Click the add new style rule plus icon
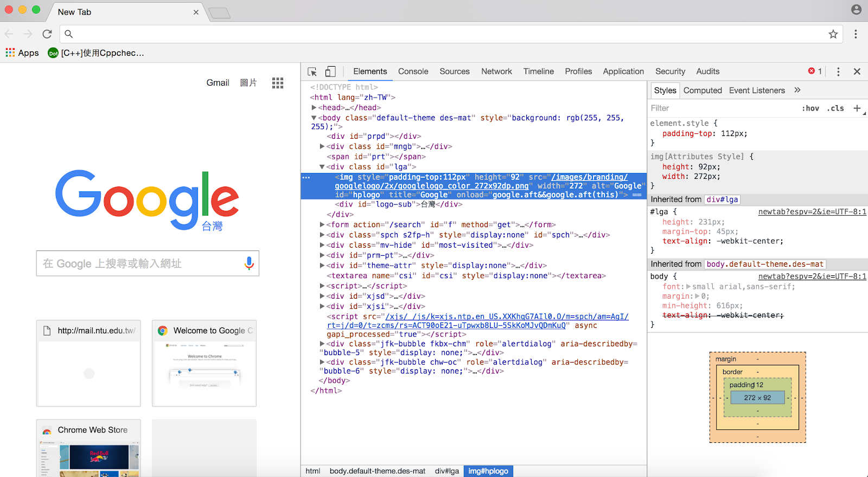Screen dimensions: 868x477 tap(857, 108)
